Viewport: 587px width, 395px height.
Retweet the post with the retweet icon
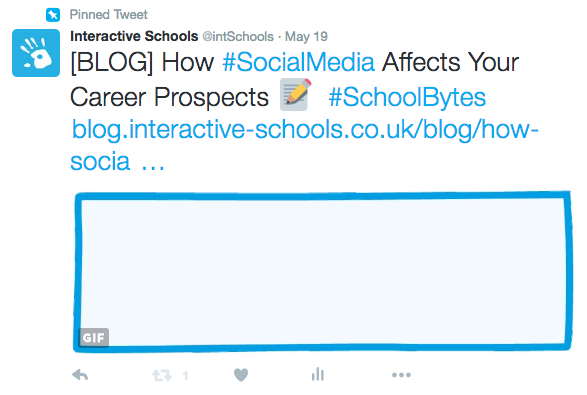tap(162, 375)
